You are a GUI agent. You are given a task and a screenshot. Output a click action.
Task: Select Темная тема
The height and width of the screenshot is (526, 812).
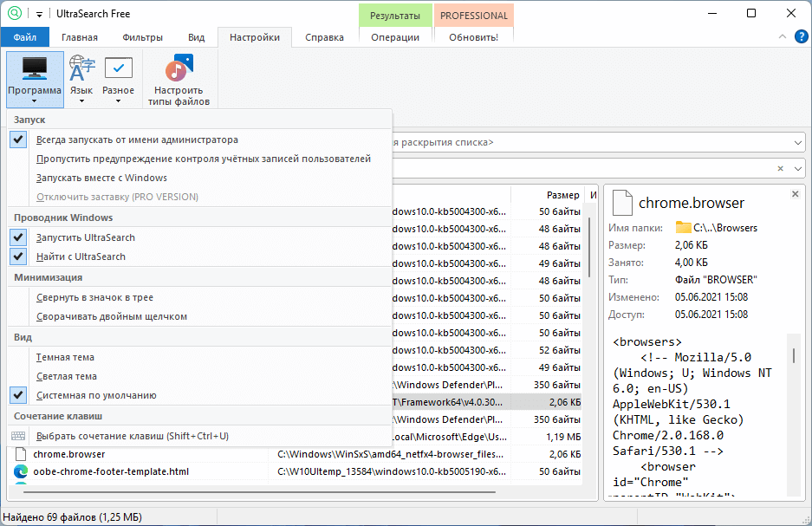pyautogui.click(x=199, y=357)
